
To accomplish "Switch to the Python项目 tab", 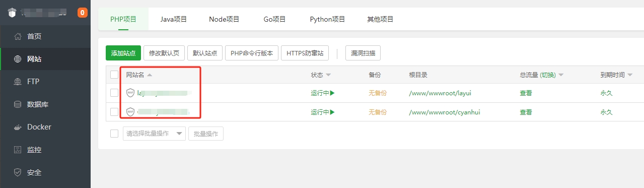I will pos(328,19).
